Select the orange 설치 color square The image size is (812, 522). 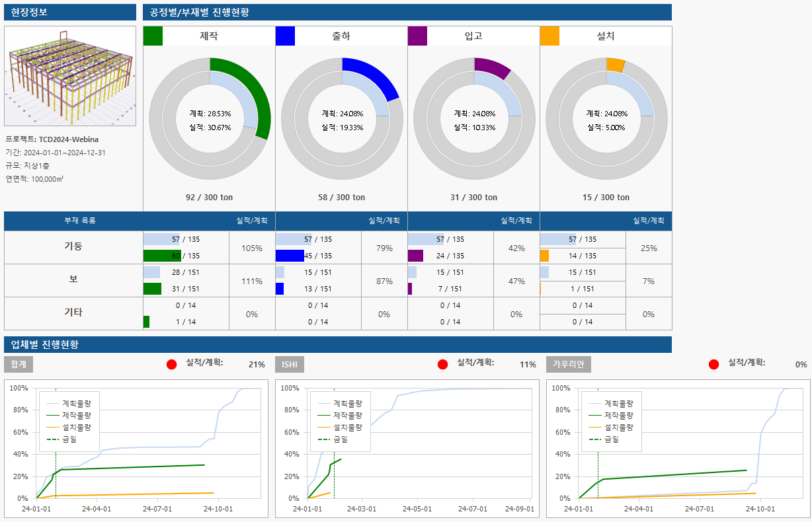(x=549, y=36)
